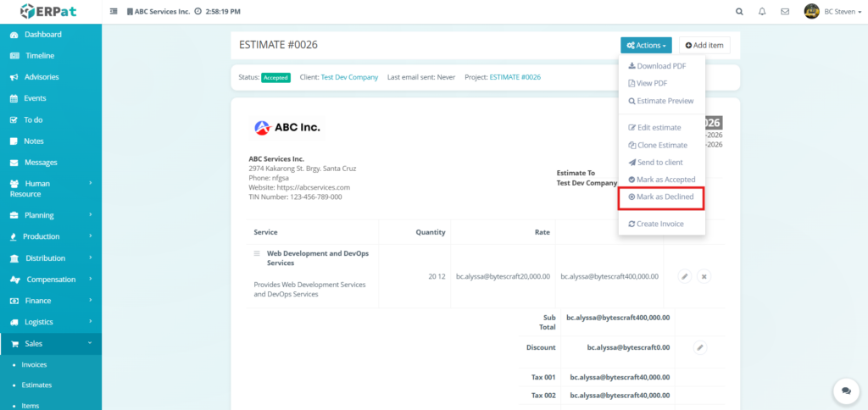Click the pencil edit icon for service row
This screenshot has width=868, height=410.
[x=685, y=276]
